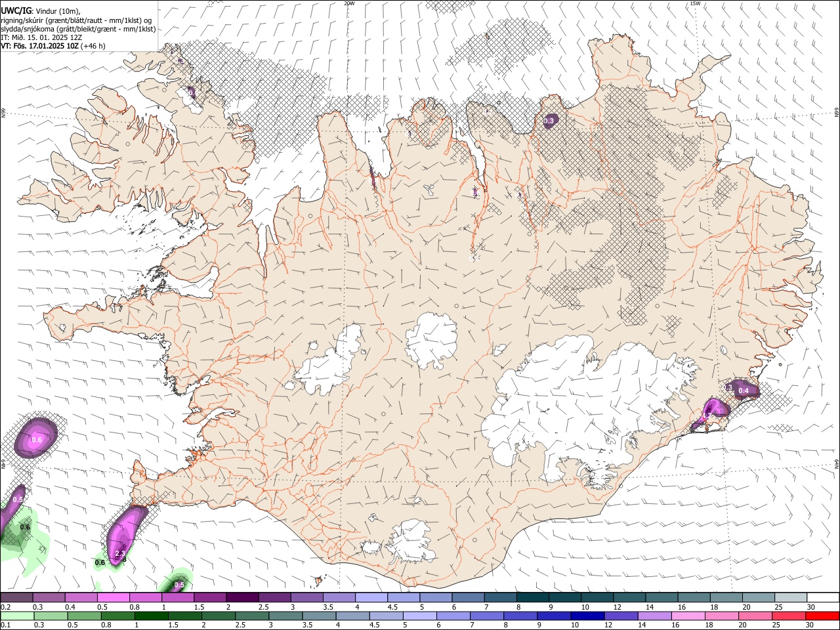Click the UWC/IG title text
Screen dimensions: 840x630
pyautogui.click(x=15, y=10)
